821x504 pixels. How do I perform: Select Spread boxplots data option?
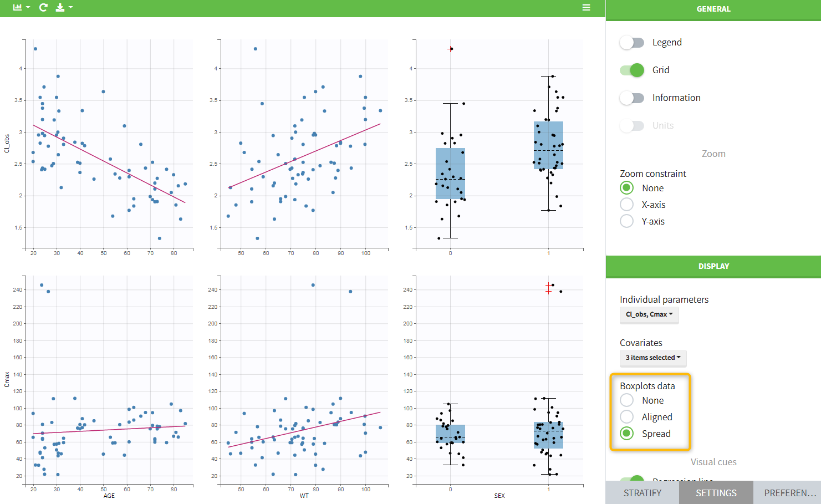[x=627, y=434]
